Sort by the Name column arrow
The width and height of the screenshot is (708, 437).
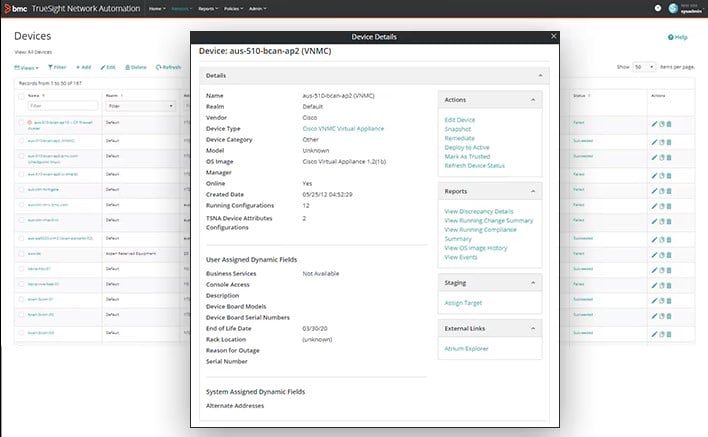43,96
